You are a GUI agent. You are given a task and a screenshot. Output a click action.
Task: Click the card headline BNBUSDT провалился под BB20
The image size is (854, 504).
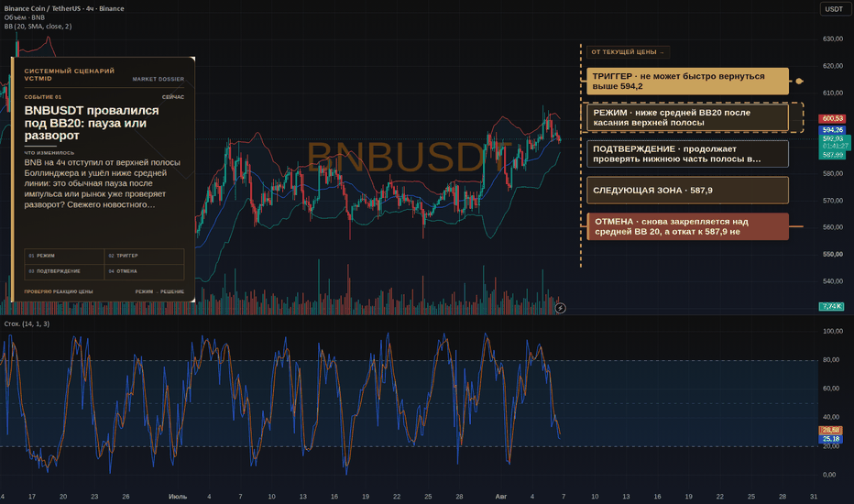pos(92,123)
